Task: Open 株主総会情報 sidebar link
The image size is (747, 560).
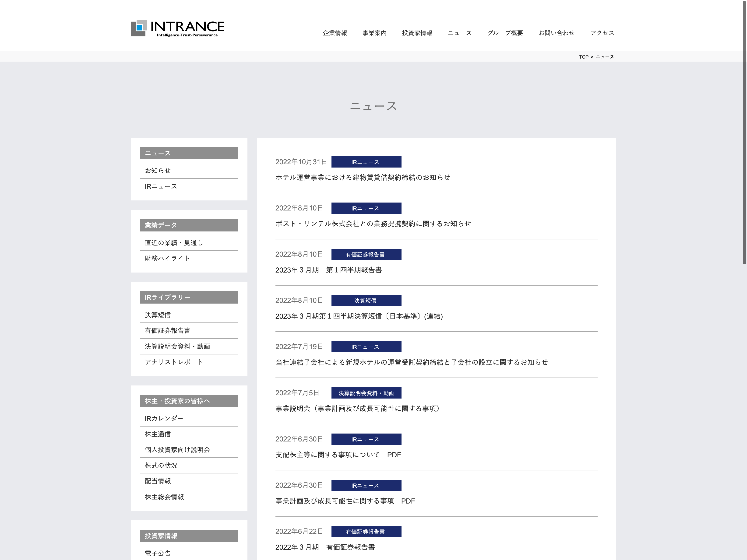Action: pos(164,497)
